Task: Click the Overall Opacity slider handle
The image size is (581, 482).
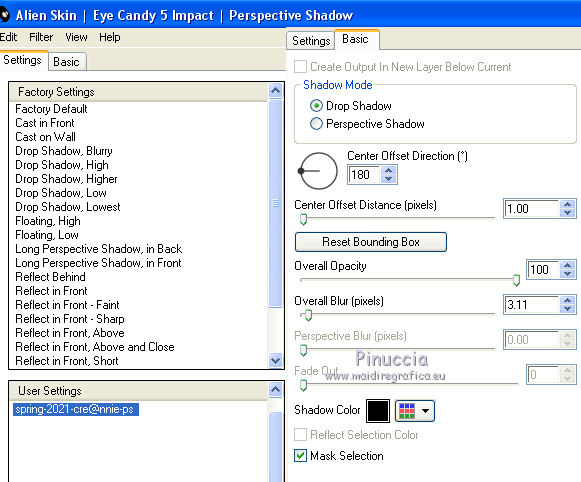Action: (x=516, y=280)
